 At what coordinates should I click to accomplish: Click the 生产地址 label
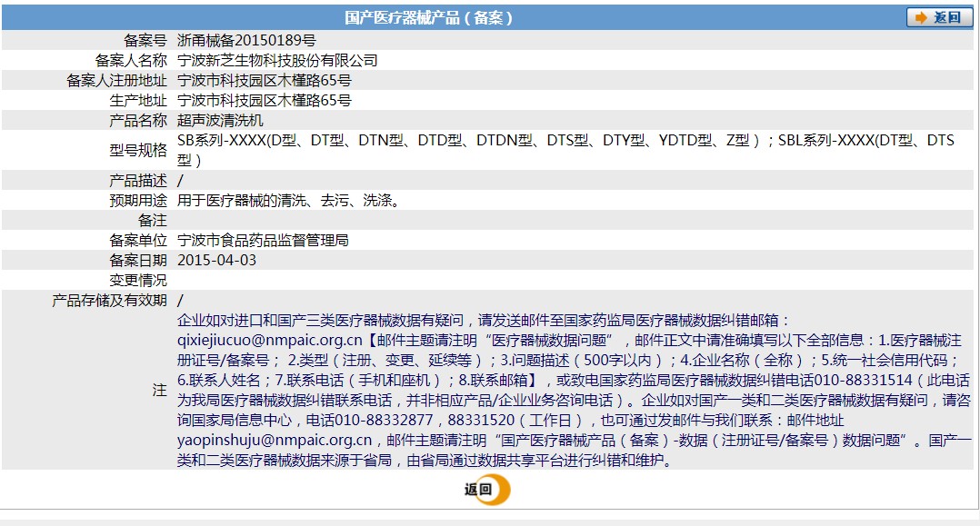click(x=138, y=101)
